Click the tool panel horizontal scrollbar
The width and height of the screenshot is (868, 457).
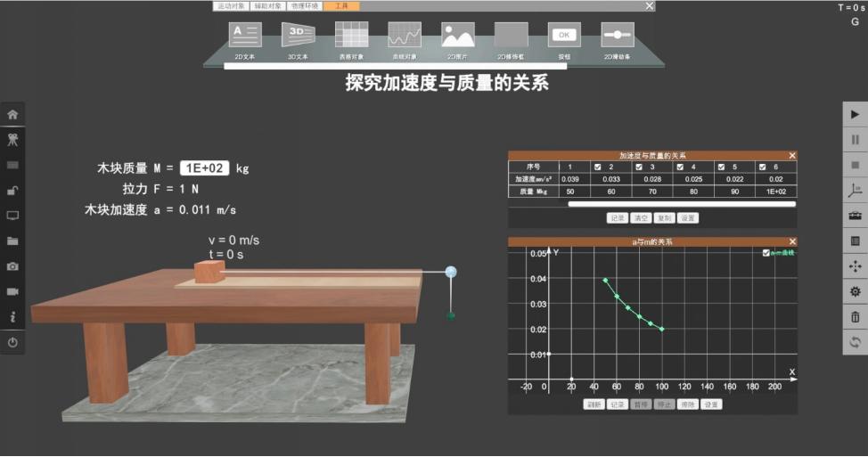tap(396, 66)
